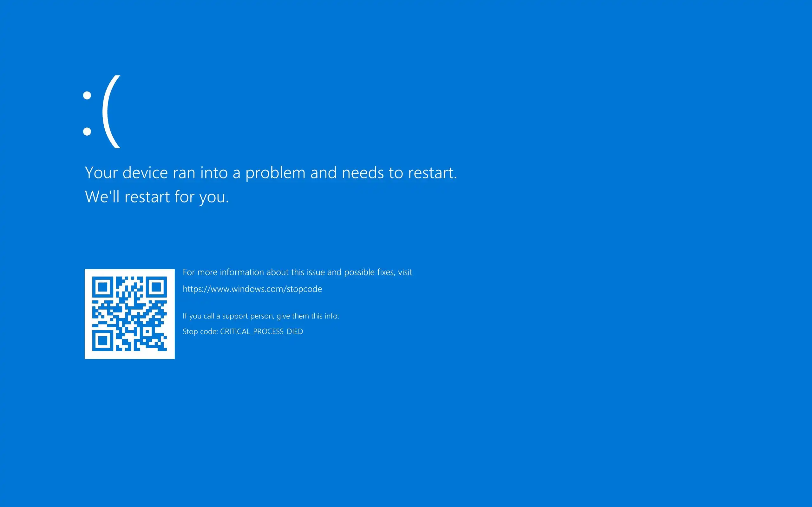Click the lower dot of the sad face colon
The width and height of the screenshot is (812, 507).
[x=87, y=132]
